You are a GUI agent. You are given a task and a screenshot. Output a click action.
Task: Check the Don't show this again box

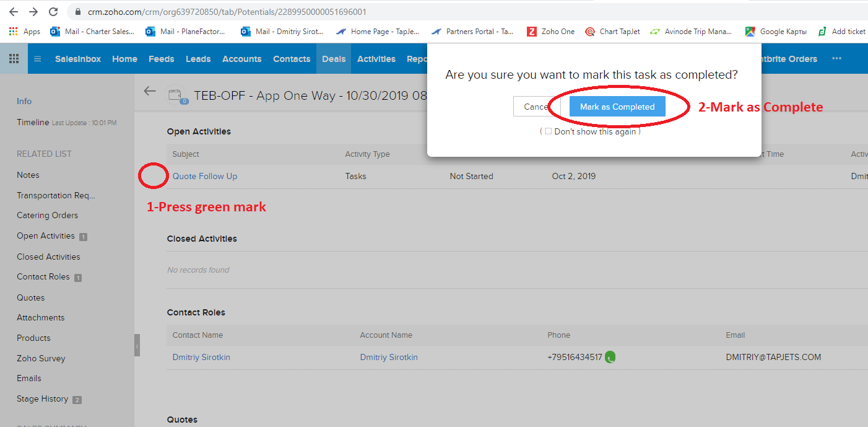[548, 131]
